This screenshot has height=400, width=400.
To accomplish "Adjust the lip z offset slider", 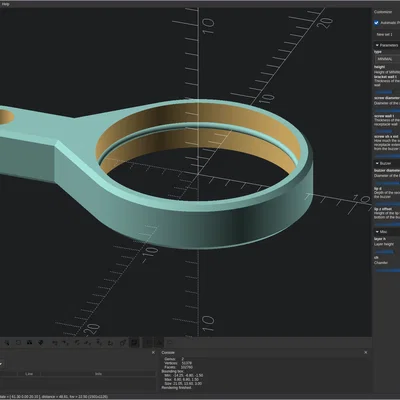I will [x=387, y=224].
